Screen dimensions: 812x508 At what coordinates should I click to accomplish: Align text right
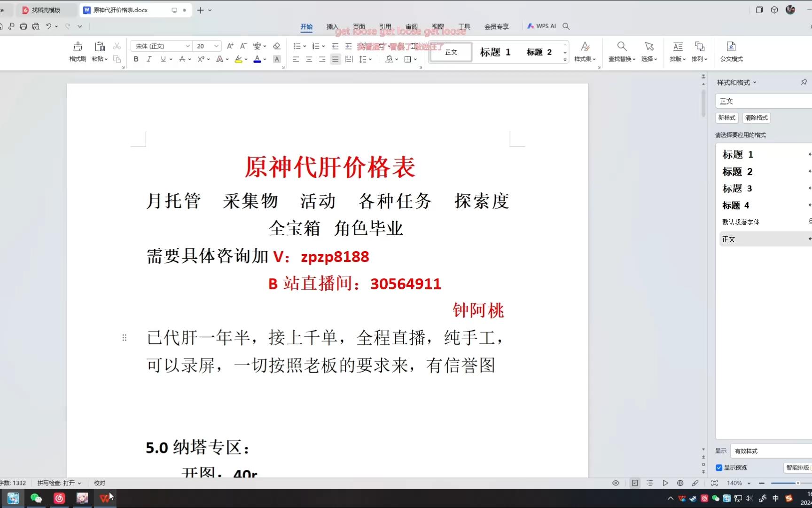click(x=322, y=59)
